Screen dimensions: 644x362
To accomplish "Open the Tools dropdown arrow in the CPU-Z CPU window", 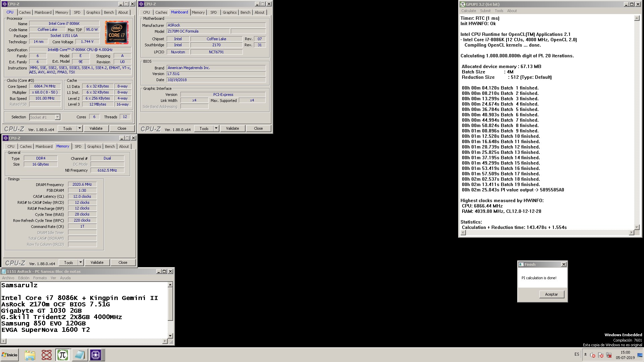I will tap(79, 128).
